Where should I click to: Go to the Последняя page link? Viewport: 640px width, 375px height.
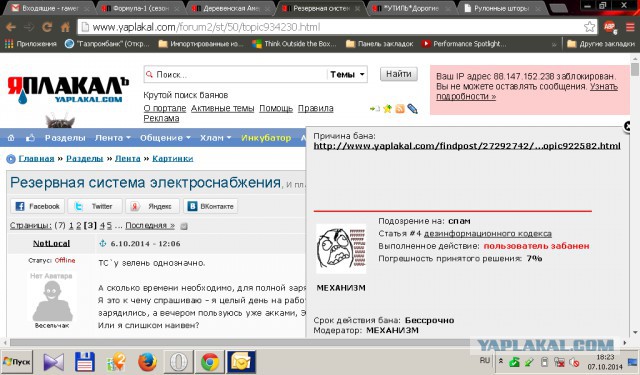pyautogui.click(x=150, y=226)
